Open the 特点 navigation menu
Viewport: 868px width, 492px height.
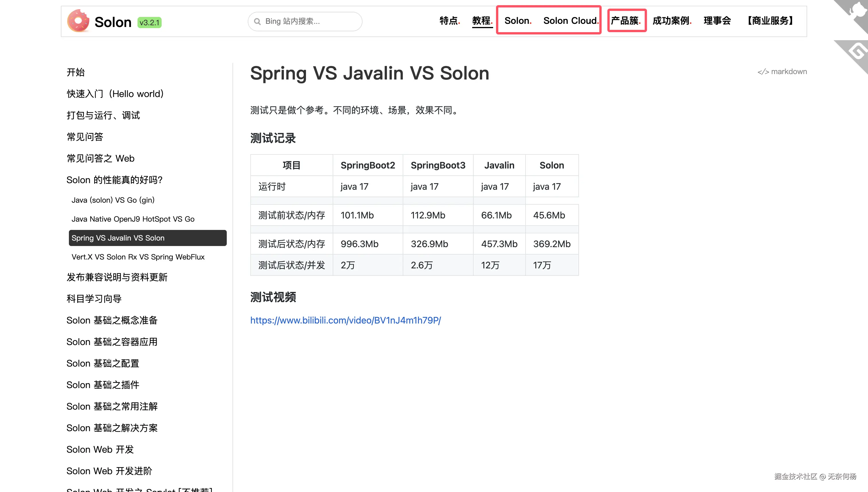[449, 21]
